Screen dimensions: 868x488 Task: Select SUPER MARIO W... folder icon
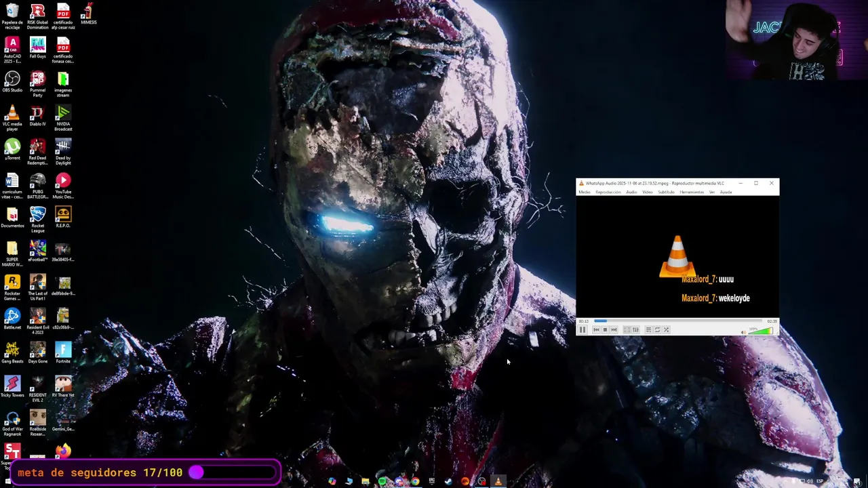12,254
